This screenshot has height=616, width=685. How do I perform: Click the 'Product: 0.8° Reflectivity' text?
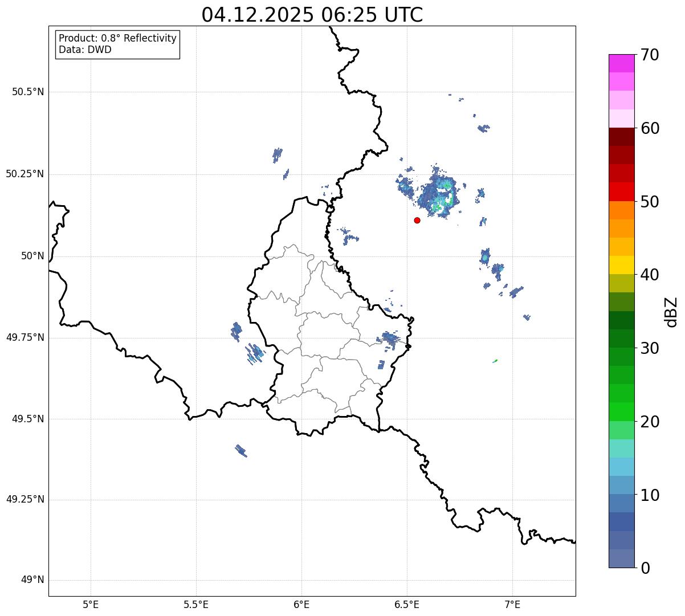click(118, 38)
